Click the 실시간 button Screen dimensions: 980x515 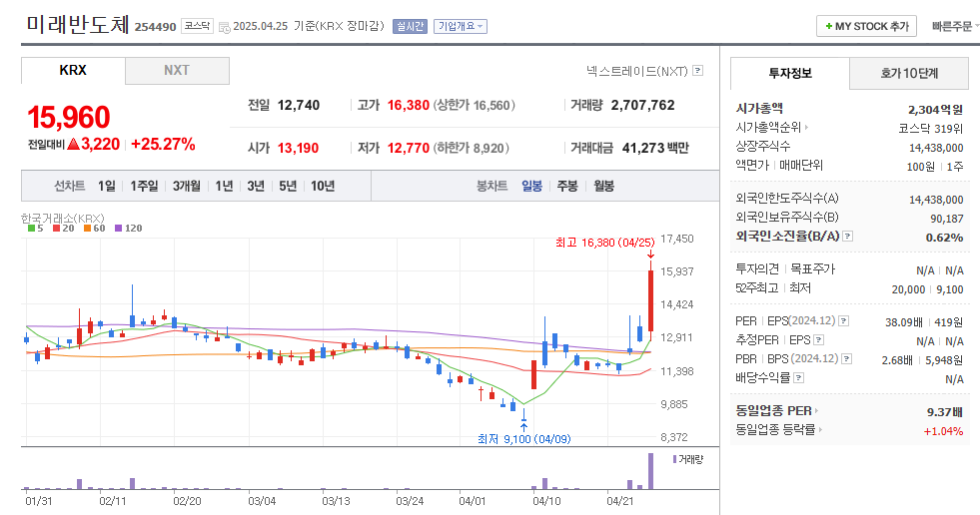(x=410, y=26)
